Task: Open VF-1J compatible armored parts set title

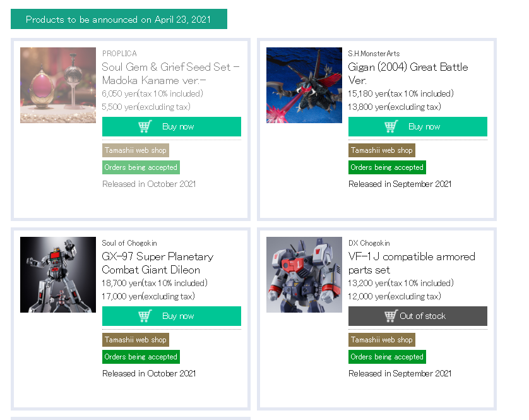Action: click(412, 263)
